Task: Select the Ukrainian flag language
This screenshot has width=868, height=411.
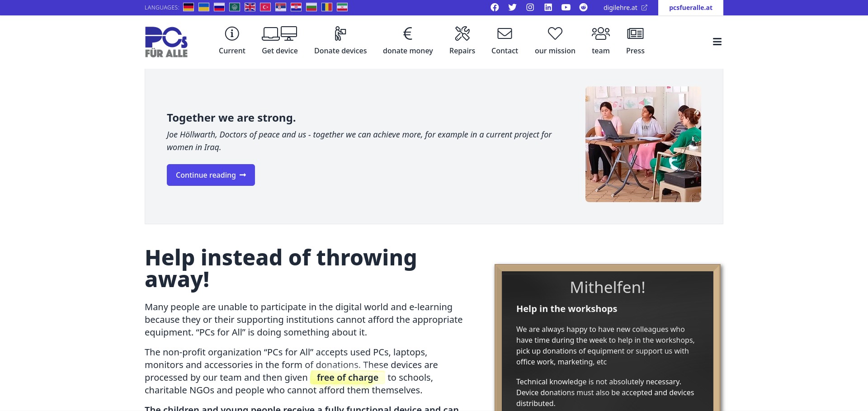Action: tap(204, 7)
